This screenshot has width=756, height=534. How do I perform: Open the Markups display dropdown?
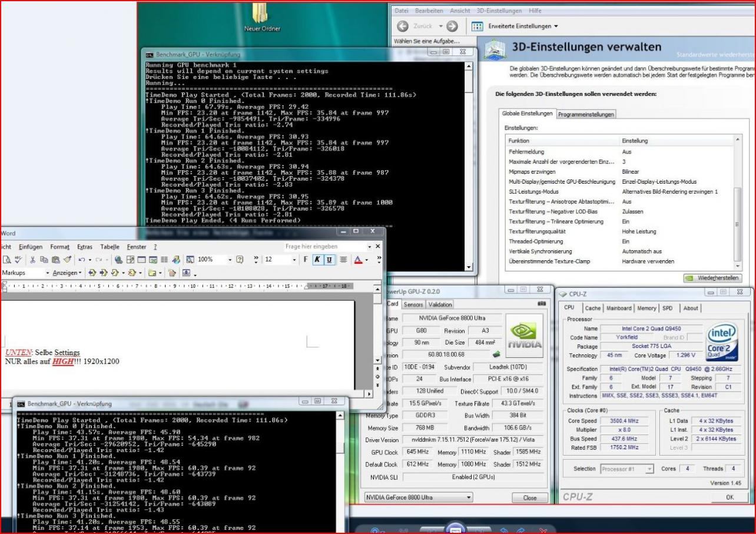click(48, 273)
